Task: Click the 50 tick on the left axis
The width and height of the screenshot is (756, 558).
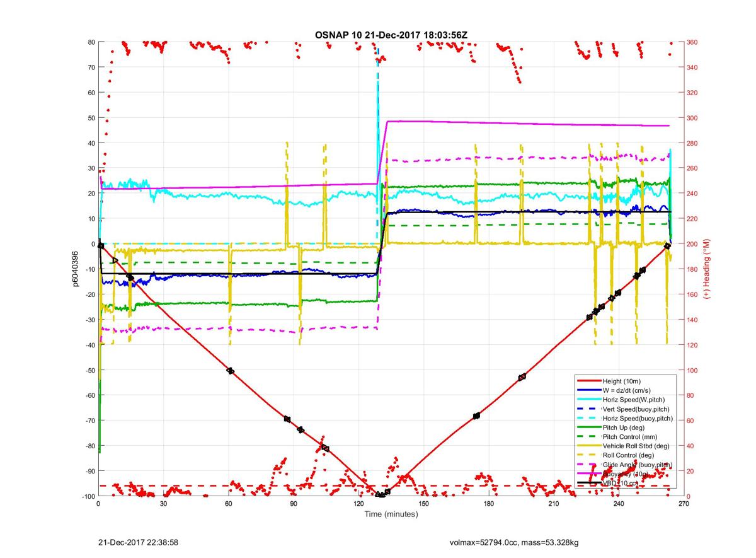Action: 91,118
